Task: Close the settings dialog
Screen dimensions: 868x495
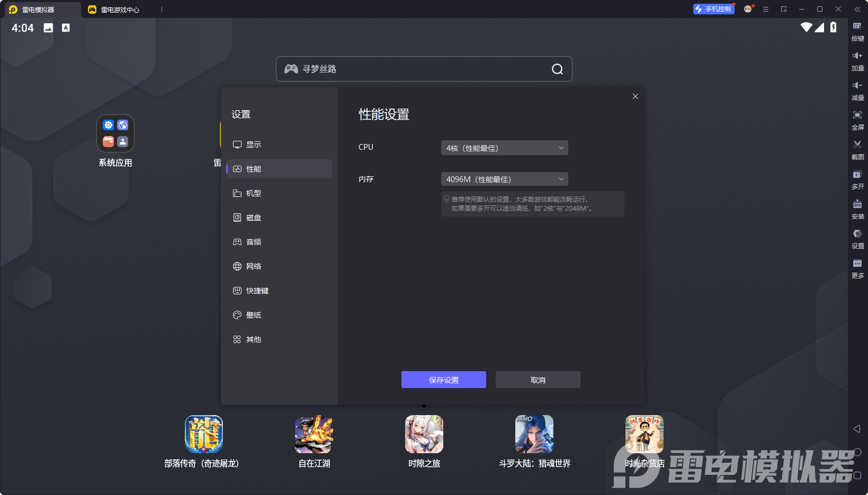Action: tap(636, 96)
